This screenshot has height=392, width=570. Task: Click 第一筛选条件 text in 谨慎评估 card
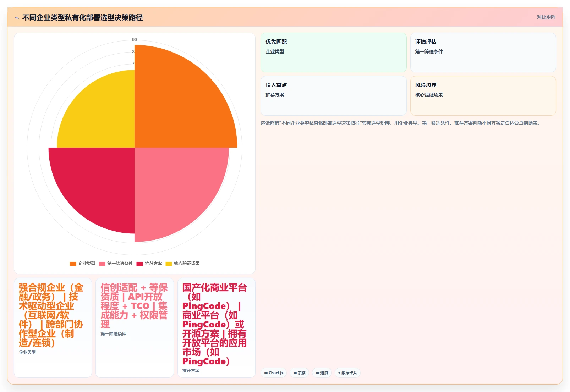click(429, 51)
